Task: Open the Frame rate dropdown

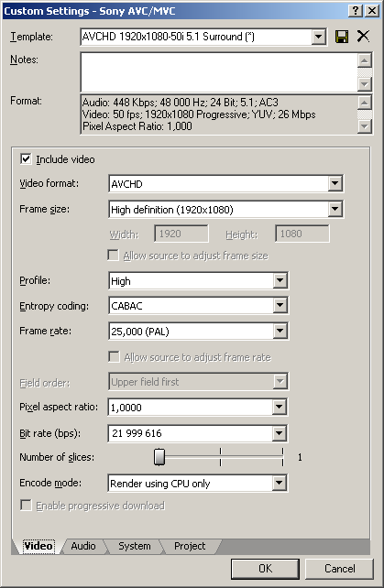Action: tap(280, 331)
